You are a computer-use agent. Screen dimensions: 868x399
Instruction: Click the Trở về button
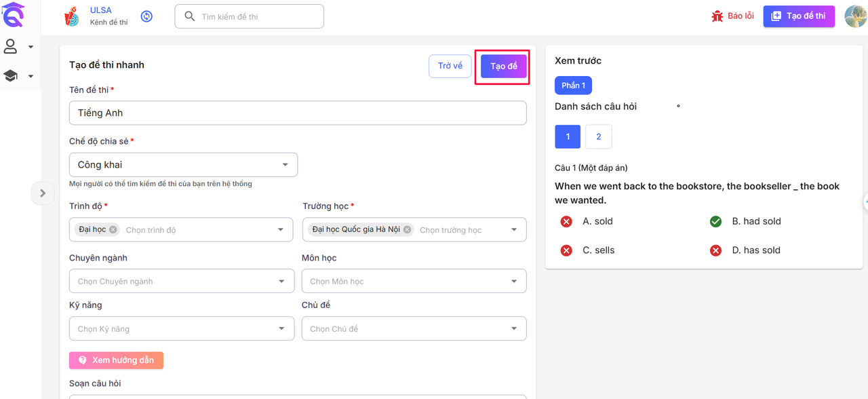coord(450,66)
